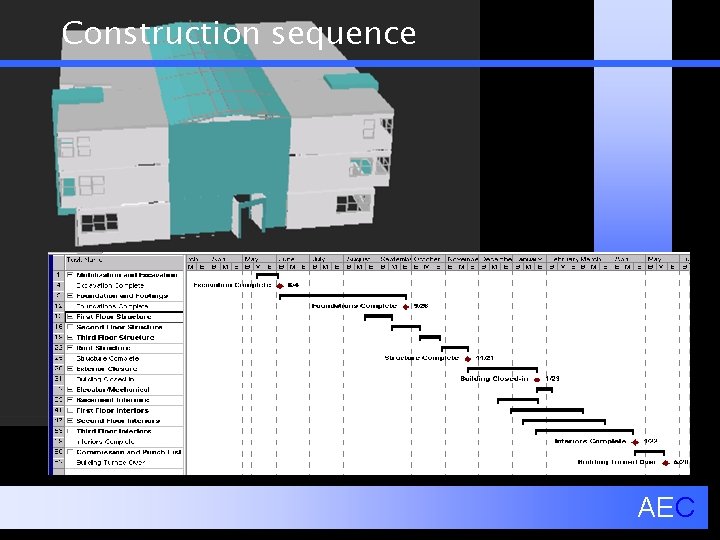This screenshot has width=720, height=540.
Task: Select the Basement Interiors task name
Action: tap(113, 400)
